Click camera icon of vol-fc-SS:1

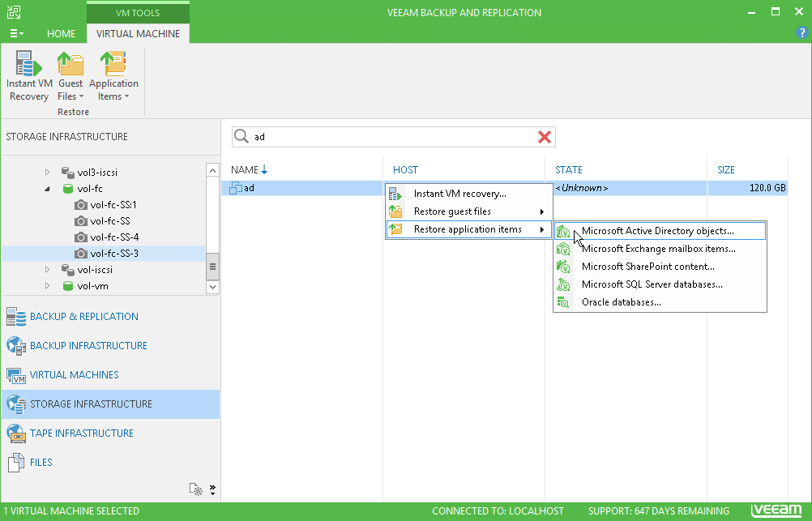[x=81, y=205]
